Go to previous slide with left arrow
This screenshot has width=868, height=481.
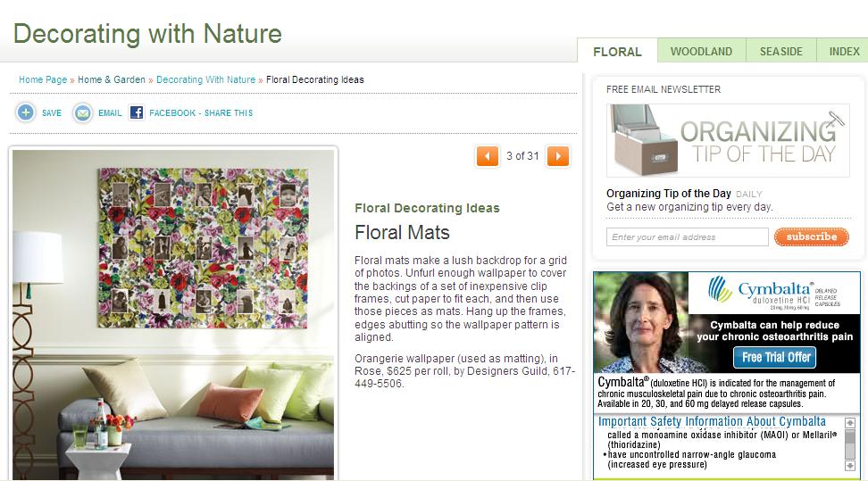[488, 156]
